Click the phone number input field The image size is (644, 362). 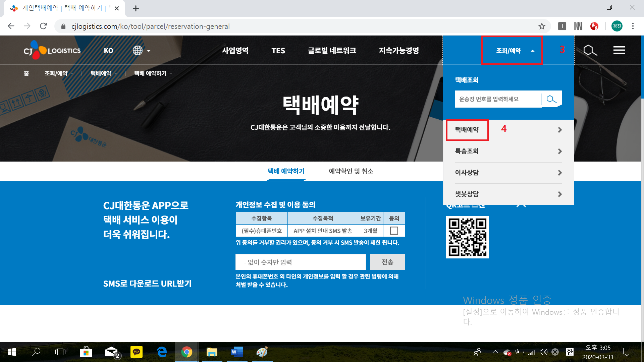(300, 262)
